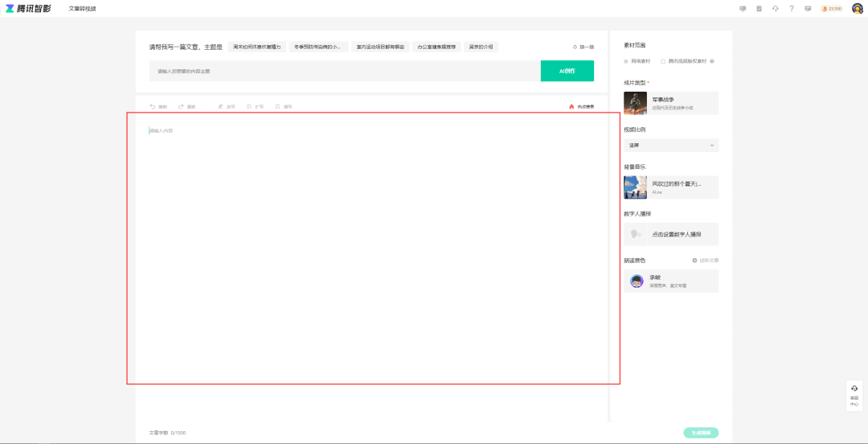
Task: Select topic tag 周末如何休息恢复精力
Action: point(256,47)
